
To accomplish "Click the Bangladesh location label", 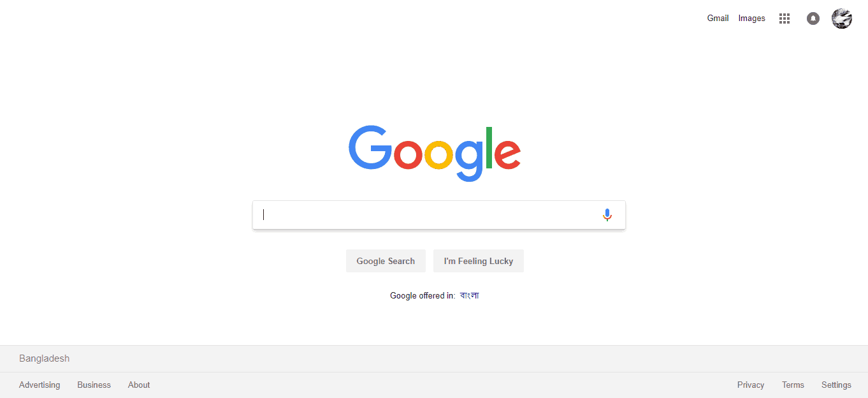I will 44,358.
